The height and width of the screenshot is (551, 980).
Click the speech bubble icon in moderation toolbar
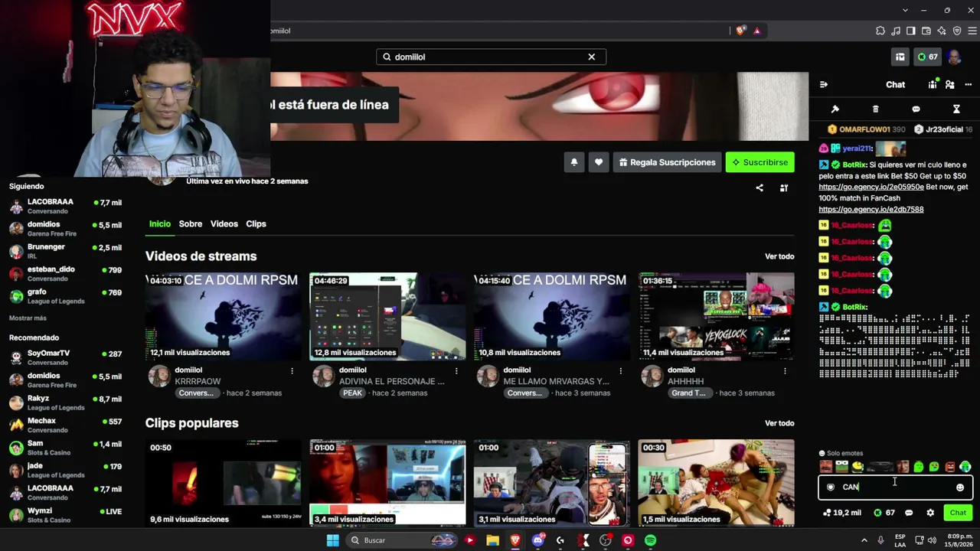916,109
